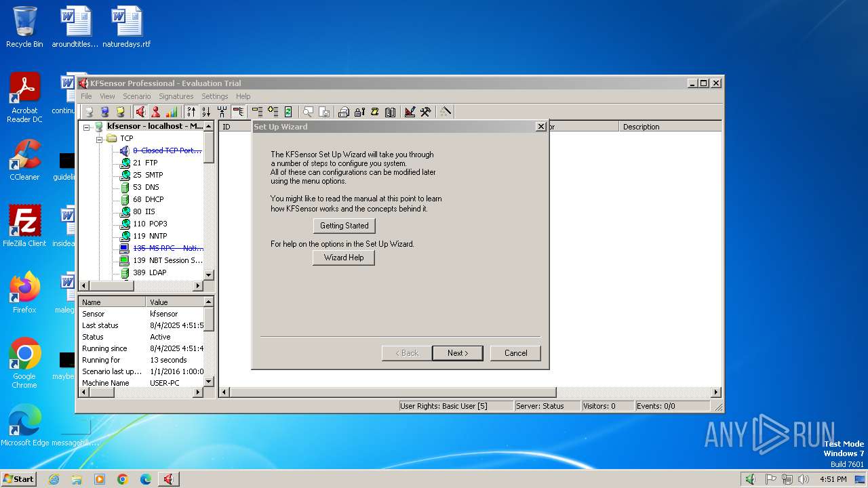
Task: Click the yellow plus expand-list toolbar icon
Action: click(x=273, y=112)
